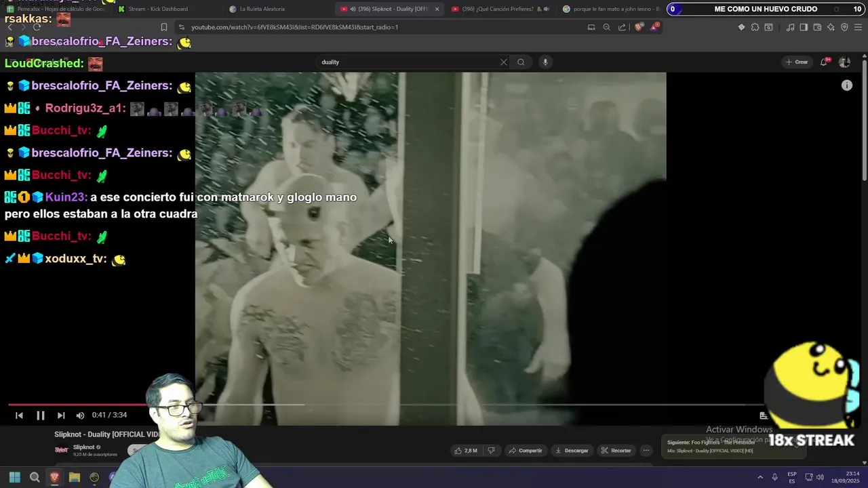The width and height of the screenshot is (868, 488).
Task: Open the video info card icon
Action: point(847,85)
